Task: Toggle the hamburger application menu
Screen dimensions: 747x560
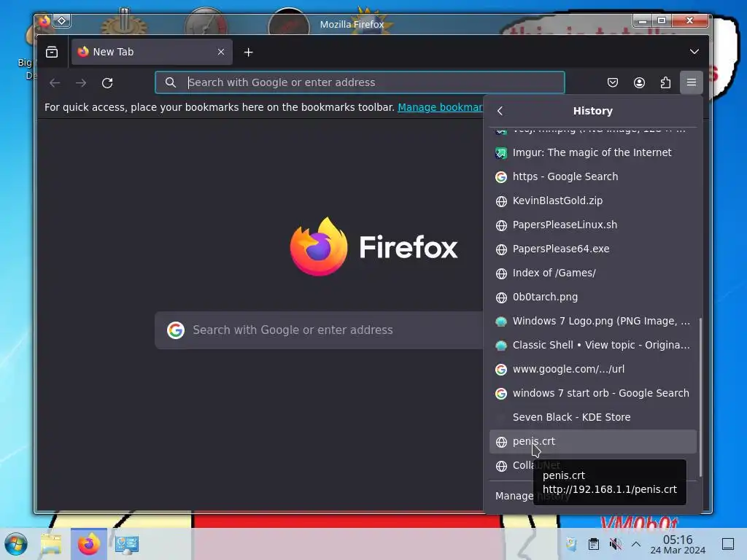Action: tap(692, 82)
